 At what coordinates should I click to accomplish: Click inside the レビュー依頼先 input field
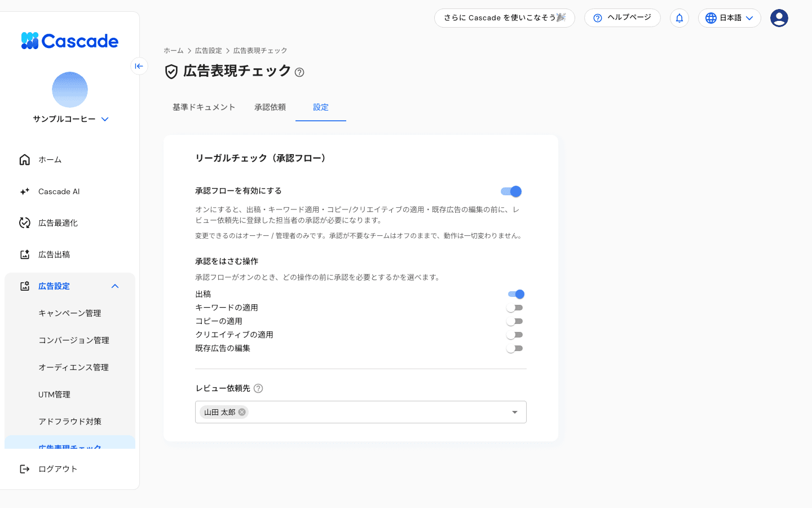point(361,412)
